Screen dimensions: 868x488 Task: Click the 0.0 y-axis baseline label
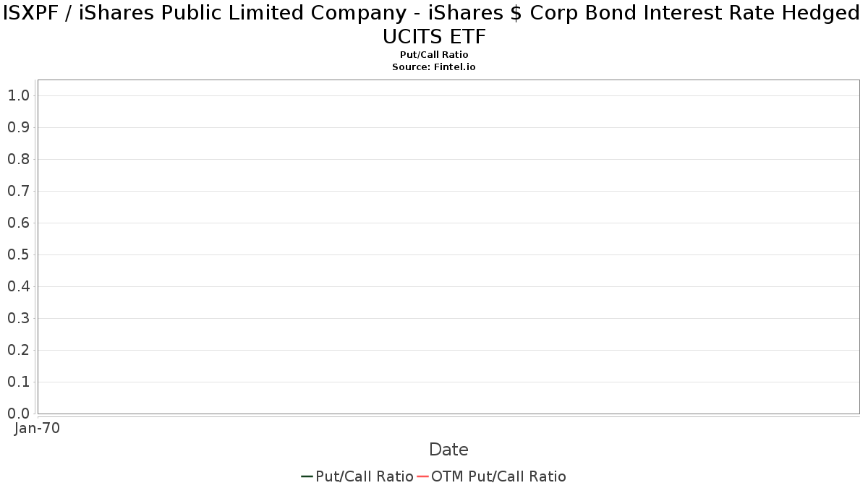18,414
